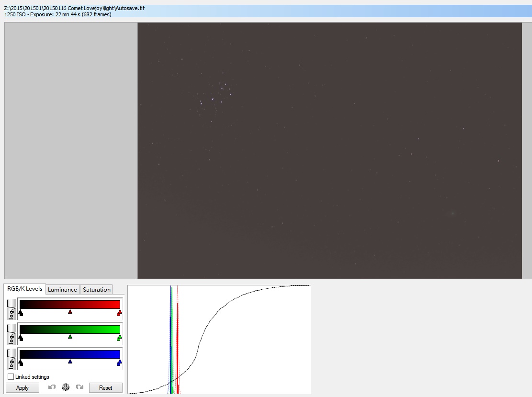Click the red channel black point marker
The image size is (532, 397).
coord(21,313)
